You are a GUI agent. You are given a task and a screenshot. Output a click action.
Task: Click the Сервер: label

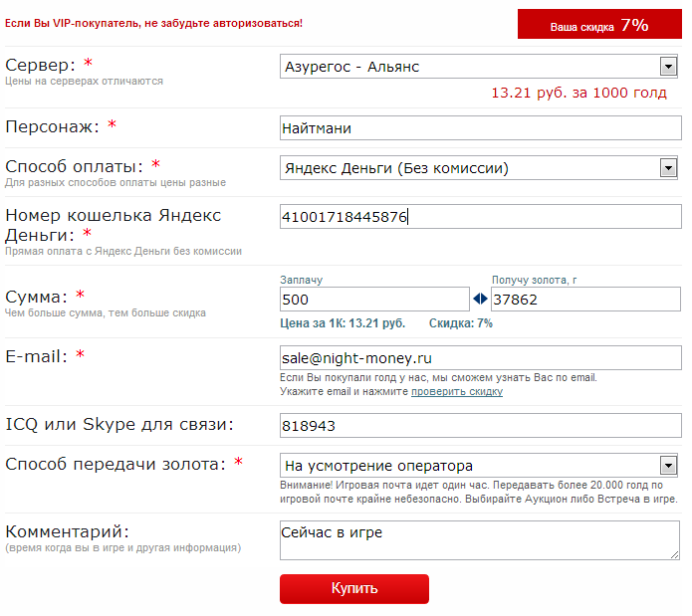click(x=40, y=66)
